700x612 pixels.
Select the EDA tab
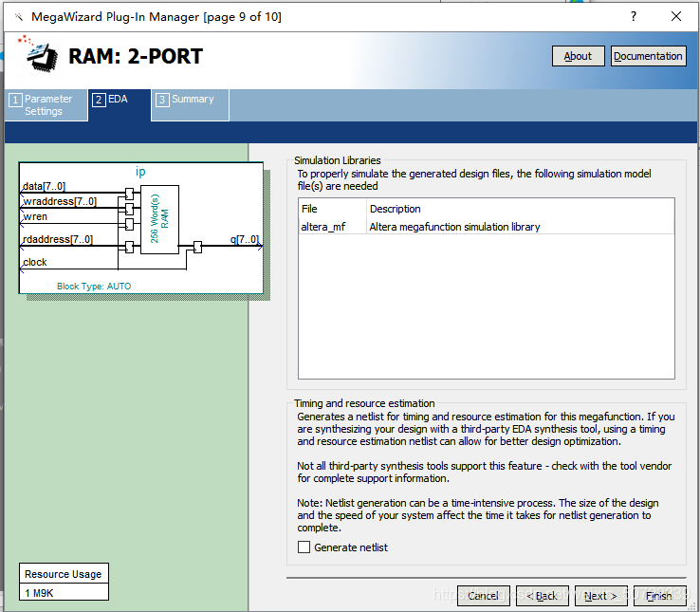(119, 105)
